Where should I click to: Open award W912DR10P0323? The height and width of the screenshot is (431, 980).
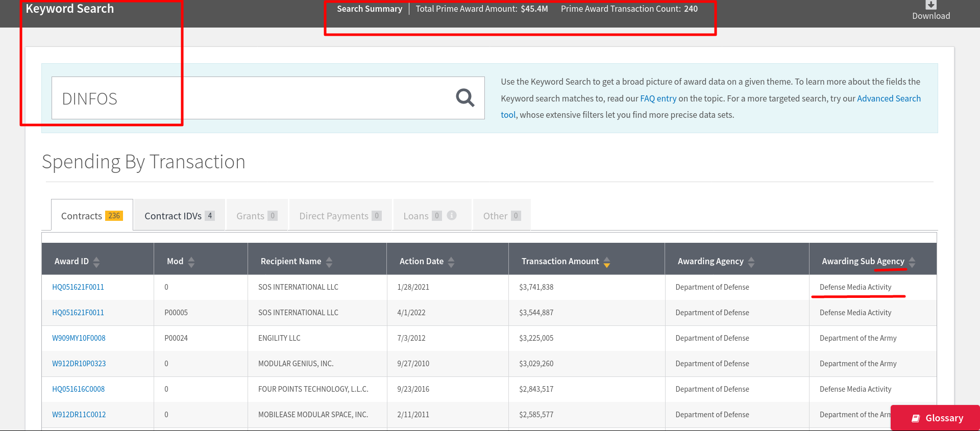pyautogui.click(x=79, y=364)
